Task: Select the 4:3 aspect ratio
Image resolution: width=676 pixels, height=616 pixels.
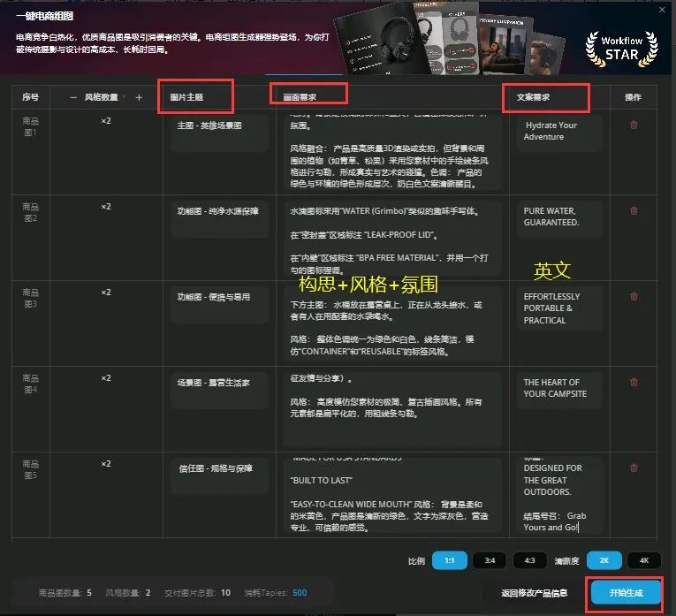Action: (529, 560)
